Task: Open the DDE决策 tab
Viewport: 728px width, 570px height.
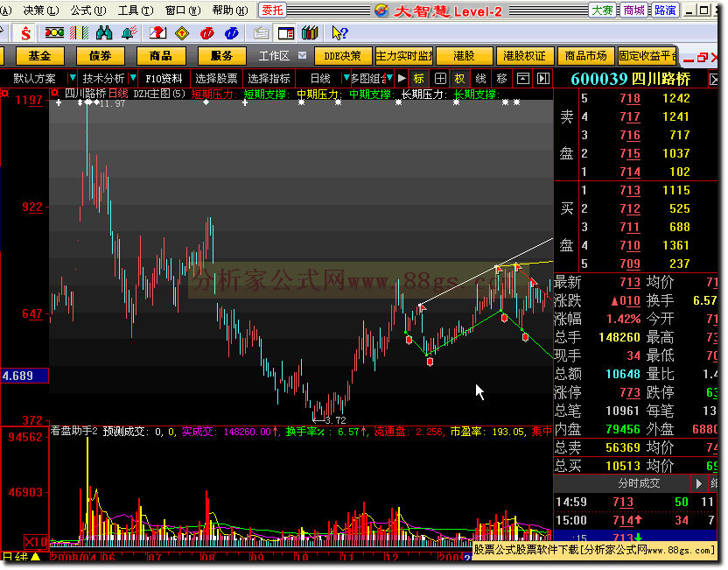Action: 343,56
